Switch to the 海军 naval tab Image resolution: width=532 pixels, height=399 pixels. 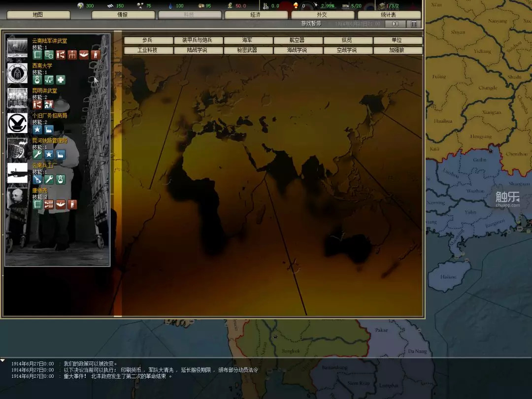pos(247,40)
